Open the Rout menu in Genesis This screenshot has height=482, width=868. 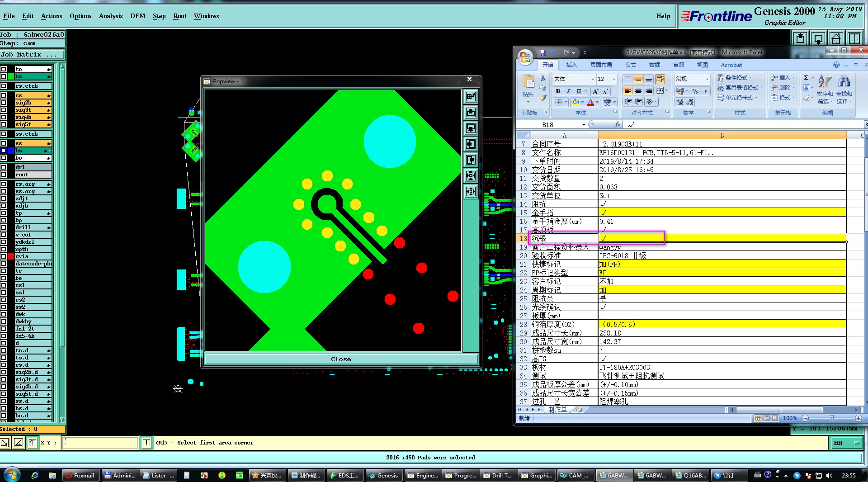coord(180,16)
